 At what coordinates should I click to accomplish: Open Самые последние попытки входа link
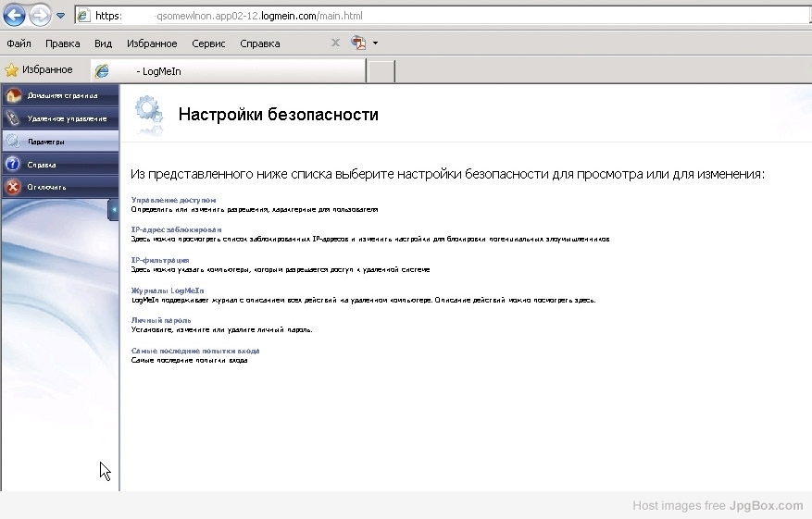195,351
